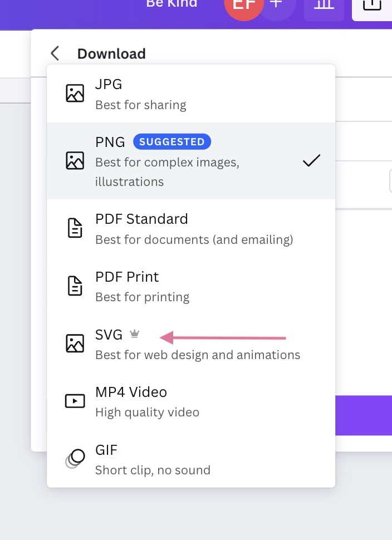
Task: Choose PNG file type option
Action: [191, 160]
